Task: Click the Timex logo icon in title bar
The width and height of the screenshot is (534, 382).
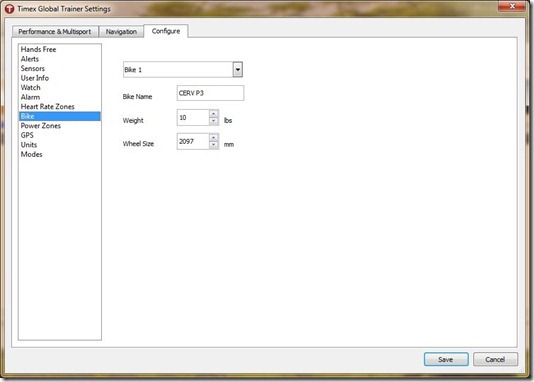Action: [9, 9]
